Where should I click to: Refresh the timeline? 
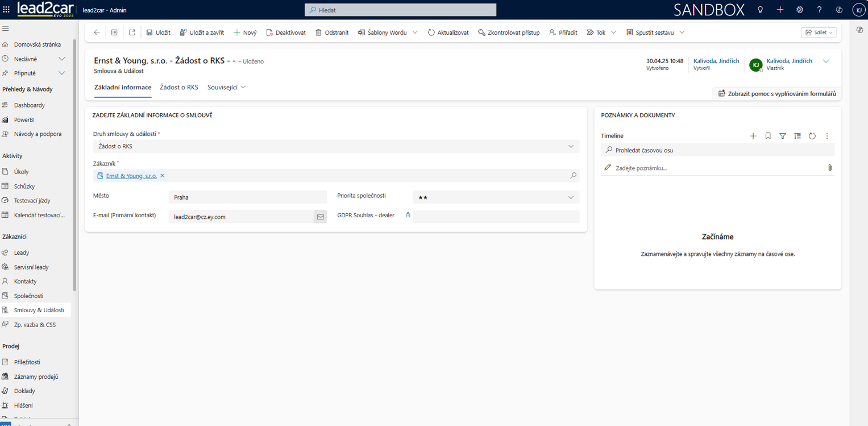tap(812, 136)
